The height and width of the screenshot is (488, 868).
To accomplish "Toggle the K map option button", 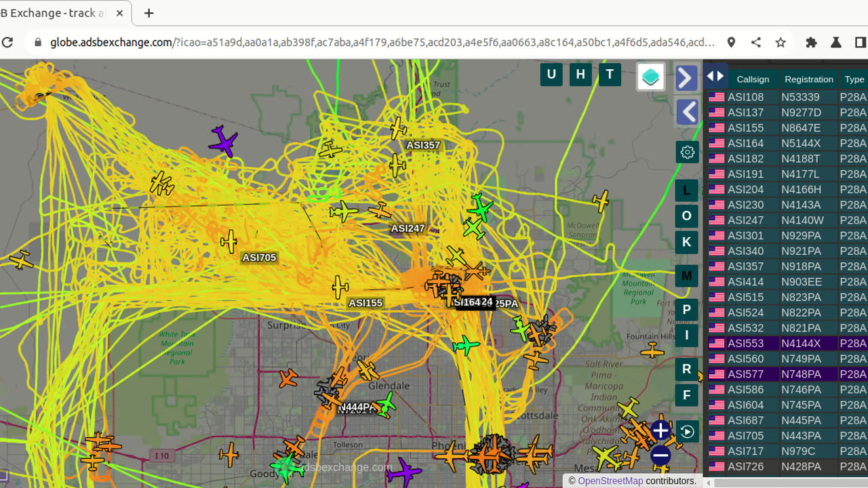I will [x=686, y=242].
